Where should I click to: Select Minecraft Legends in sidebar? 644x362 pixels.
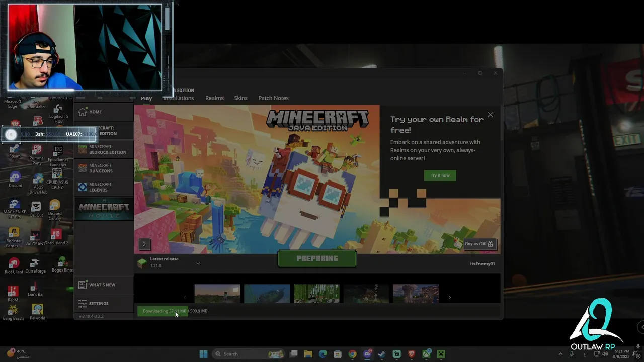pyautogui.click(x=104, y=187)
